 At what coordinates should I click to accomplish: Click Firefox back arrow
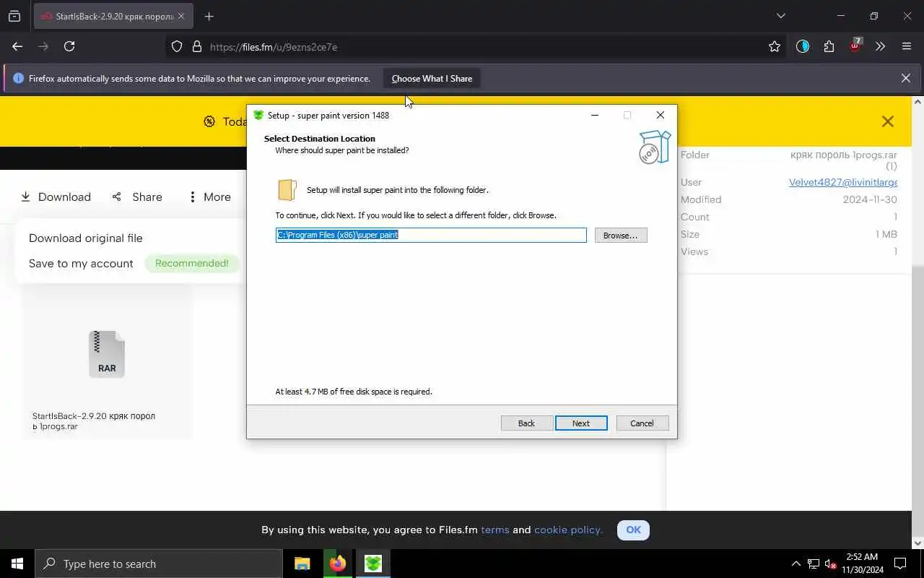[x=17, y=46]
